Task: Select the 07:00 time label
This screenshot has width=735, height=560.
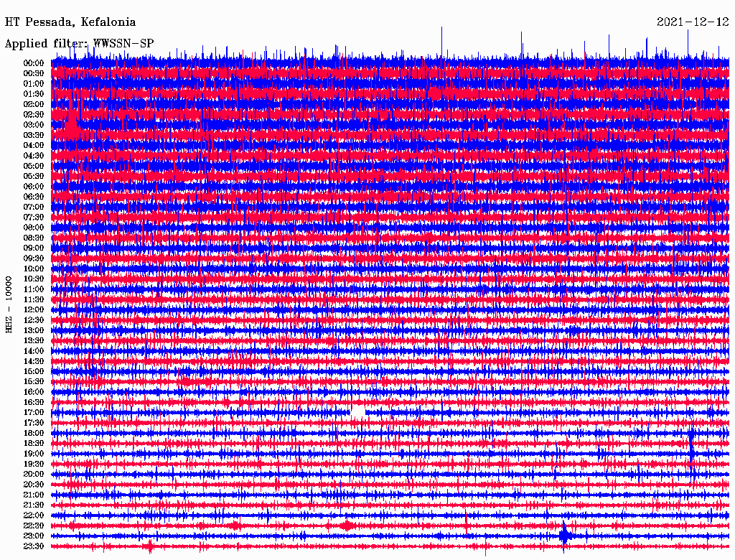Action: click(34, 207)
